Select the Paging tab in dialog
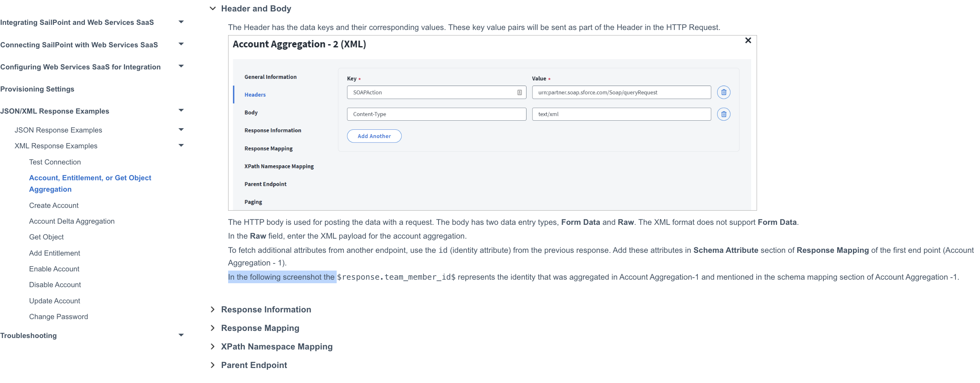980x383 pixels. click(253, 202)
